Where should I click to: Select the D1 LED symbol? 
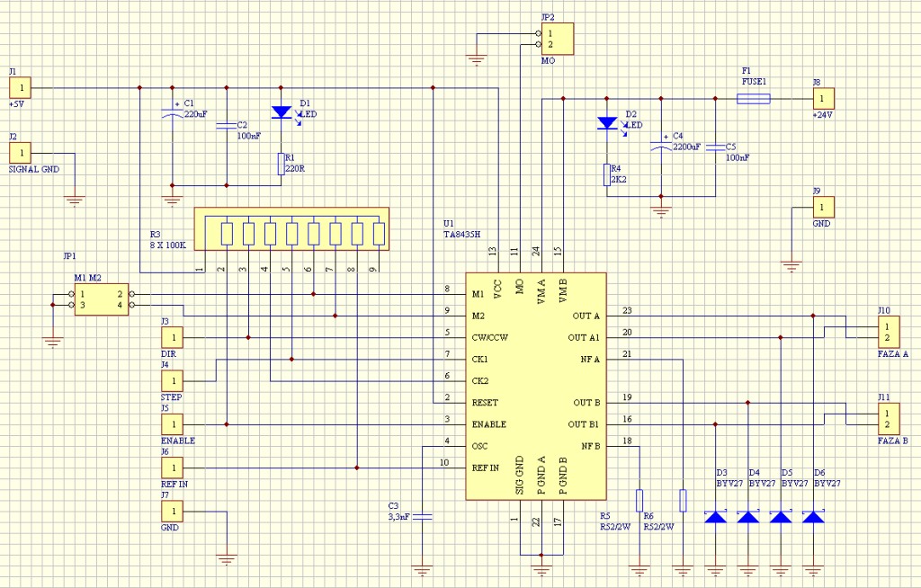pyautogui.click(x=281, y=113)
